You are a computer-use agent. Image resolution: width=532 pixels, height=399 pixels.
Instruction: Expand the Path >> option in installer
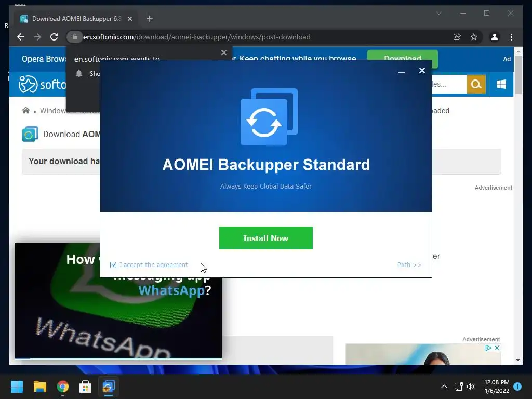point(409,264)
